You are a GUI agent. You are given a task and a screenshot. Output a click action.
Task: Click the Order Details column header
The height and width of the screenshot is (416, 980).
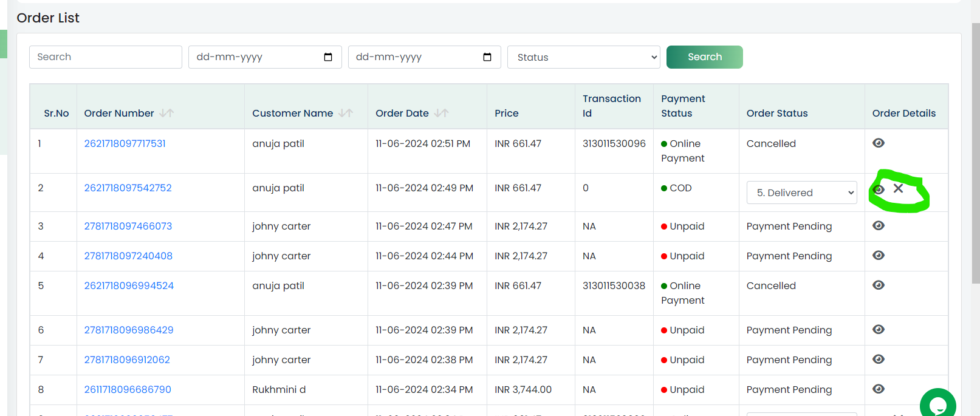(x=904, y=113)
